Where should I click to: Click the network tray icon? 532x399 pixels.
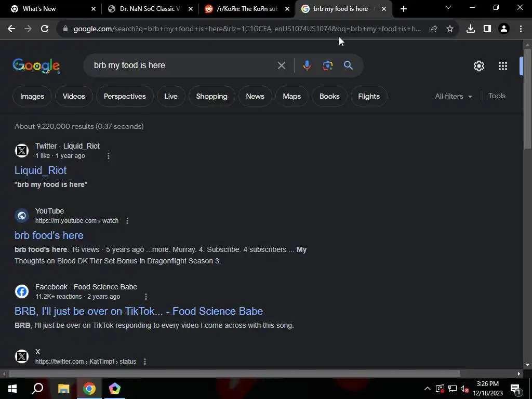[x=453, y=389]
